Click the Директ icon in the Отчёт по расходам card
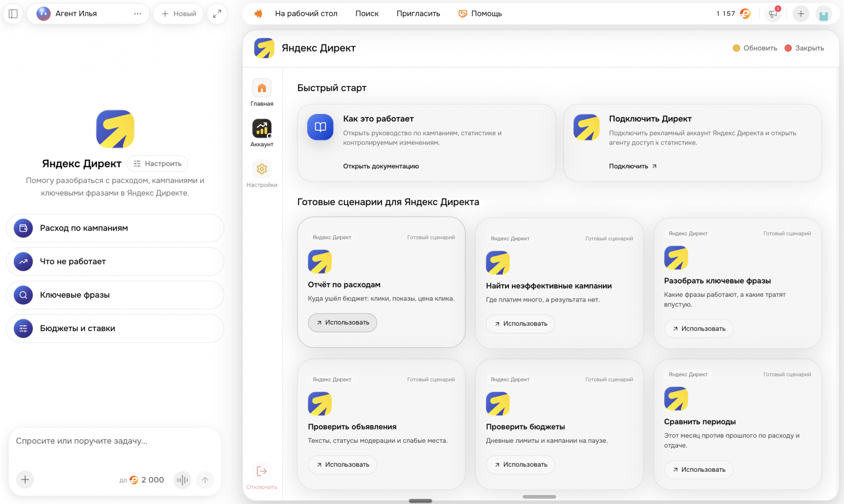This screenshot has width=844, height=504. [x=320, y=261]
